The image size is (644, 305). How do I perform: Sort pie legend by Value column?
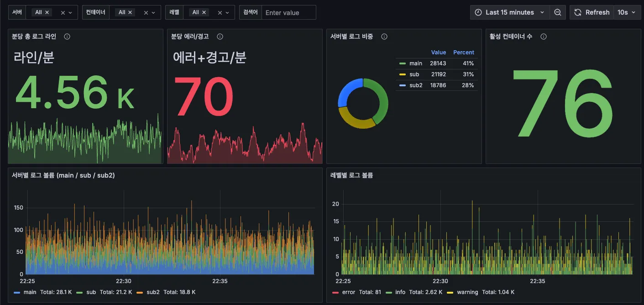pyautogui.click(x=438, y=53)
